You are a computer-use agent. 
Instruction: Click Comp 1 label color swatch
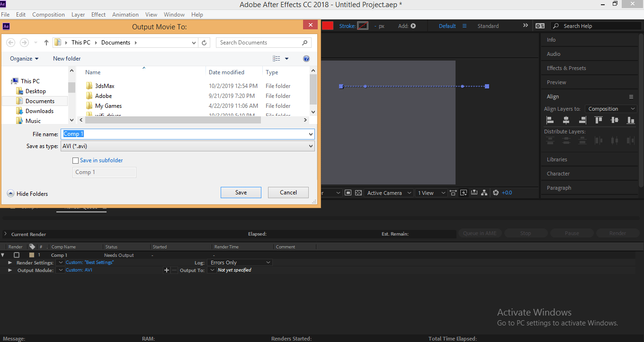click(32, 255)
